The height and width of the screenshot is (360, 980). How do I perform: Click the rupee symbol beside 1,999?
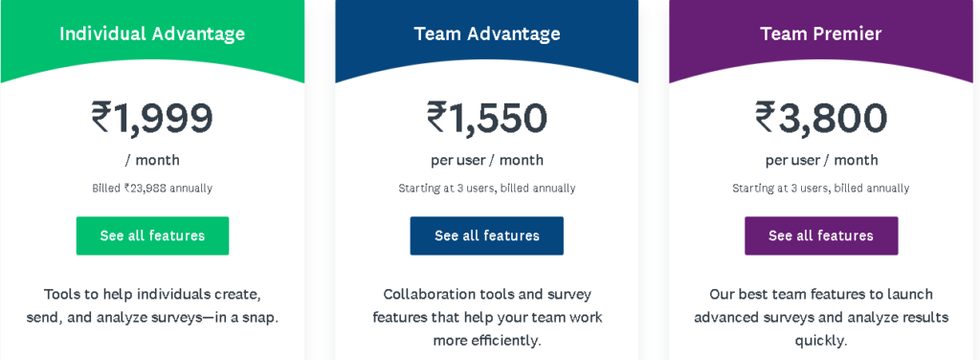tap(101, 118)
